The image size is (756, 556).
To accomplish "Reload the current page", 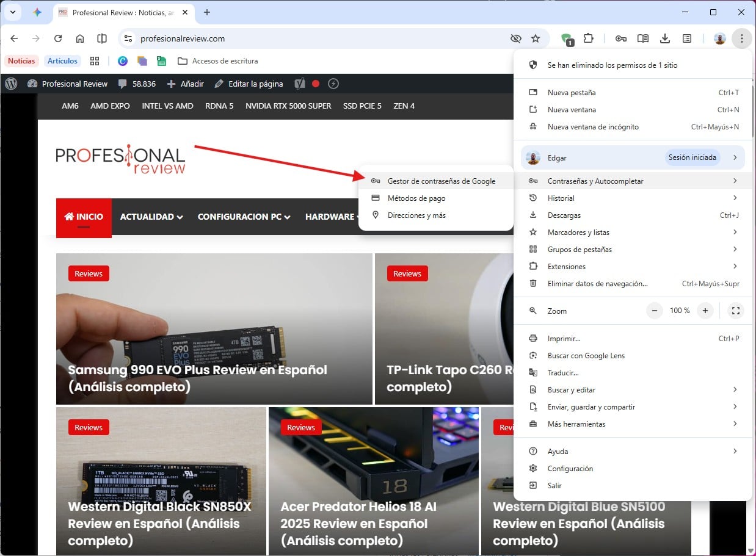I will [58, 38].
